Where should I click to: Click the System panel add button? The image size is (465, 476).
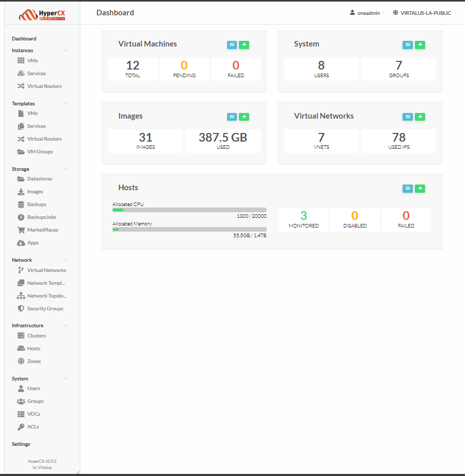pyautogui.click(x=420, y=45)
